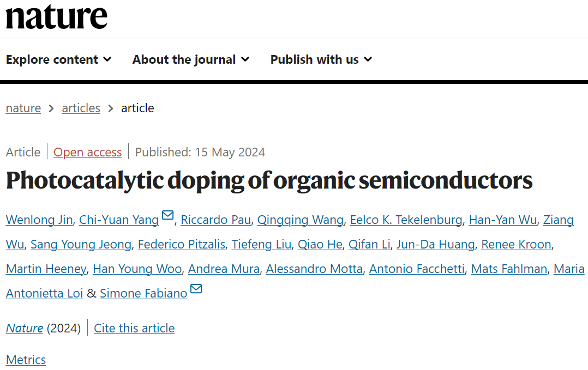Go to the nature breadcrumb link
The height and width of the screenshot is (370, 588).
[x=23, y=108]
